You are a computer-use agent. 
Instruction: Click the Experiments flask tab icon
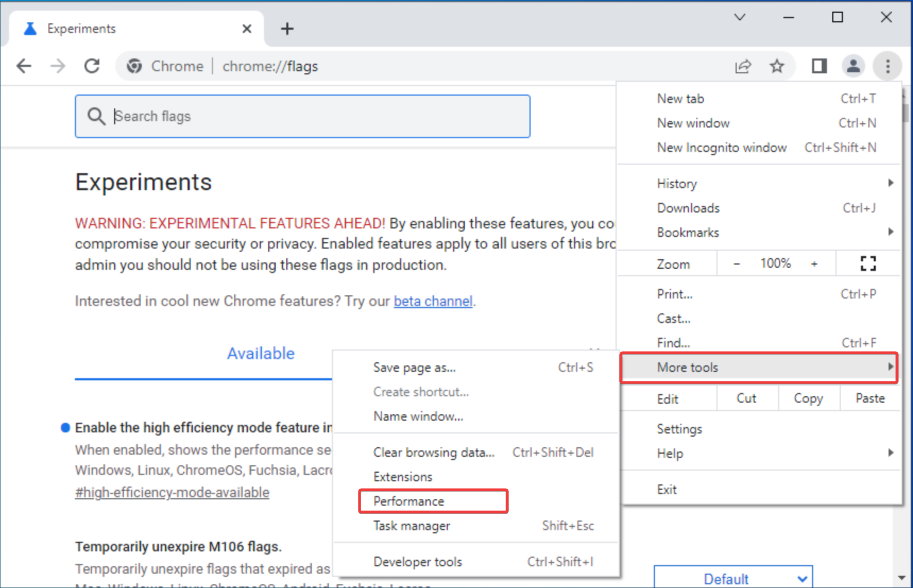pyautogui.click(x=30, y=29)
